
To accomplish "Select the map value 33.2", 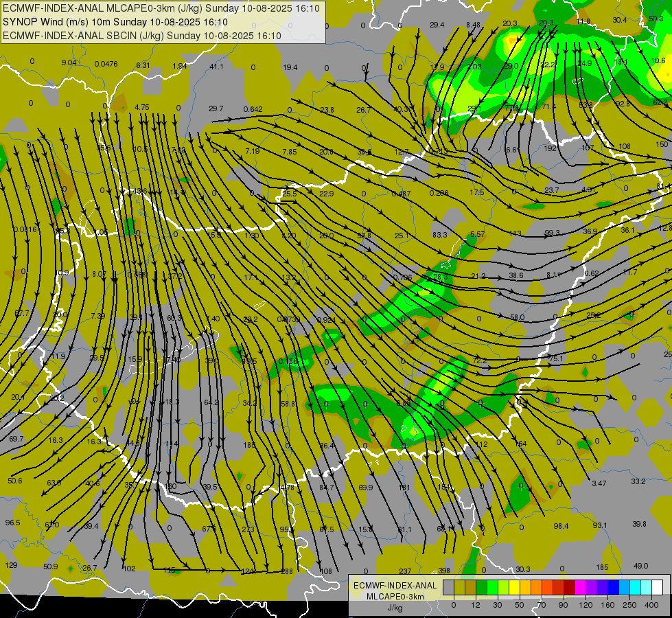I will click(x=638, y=481).
